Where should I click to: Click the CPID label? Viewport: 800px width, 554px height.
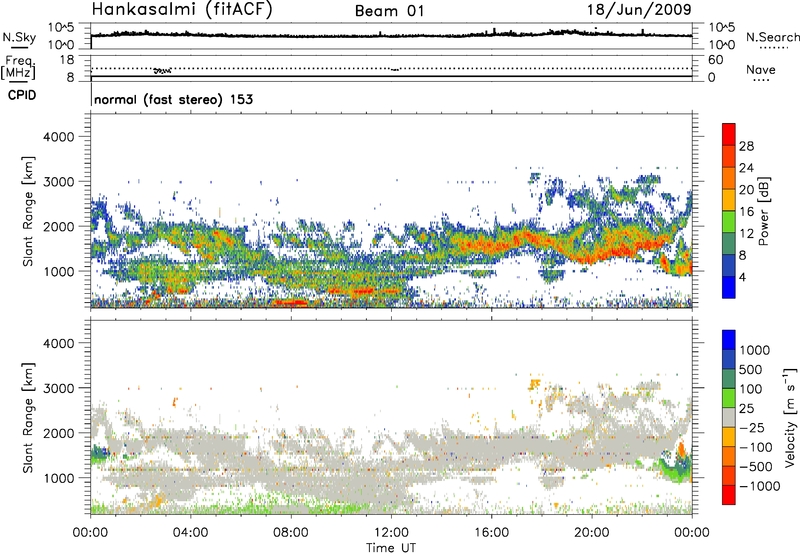pyautogui.click(x=24, y=93)
